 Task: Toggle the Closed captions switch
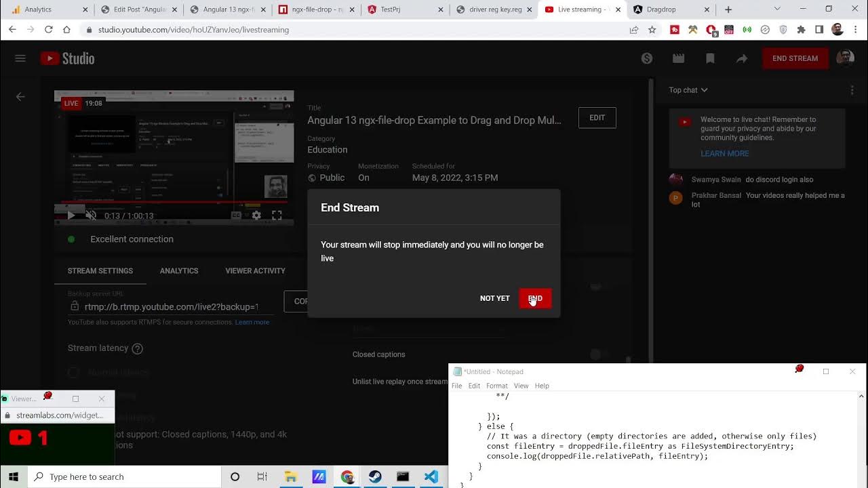(595, 354)
